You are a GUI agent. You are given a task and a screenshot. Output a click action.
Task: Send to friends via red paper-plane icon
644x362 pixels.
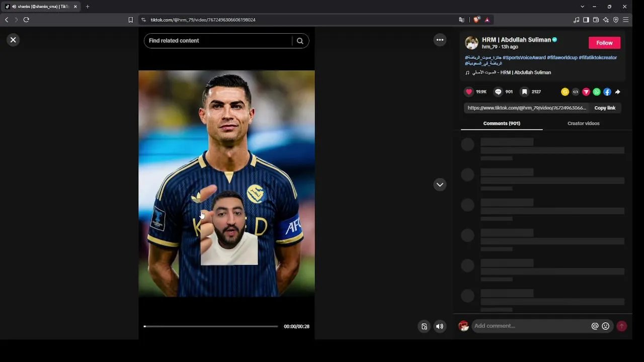(x=586, y=92)
